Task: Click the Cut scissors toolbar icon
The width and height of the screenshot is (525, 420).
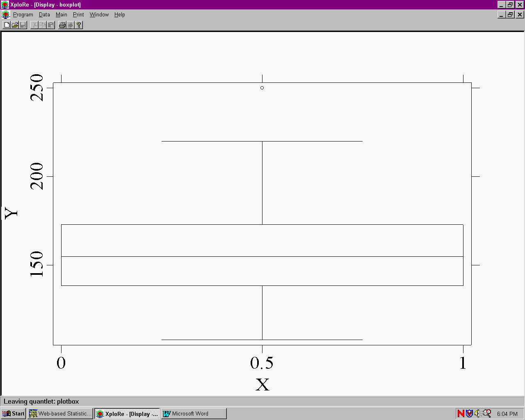Action: [35, 25]
